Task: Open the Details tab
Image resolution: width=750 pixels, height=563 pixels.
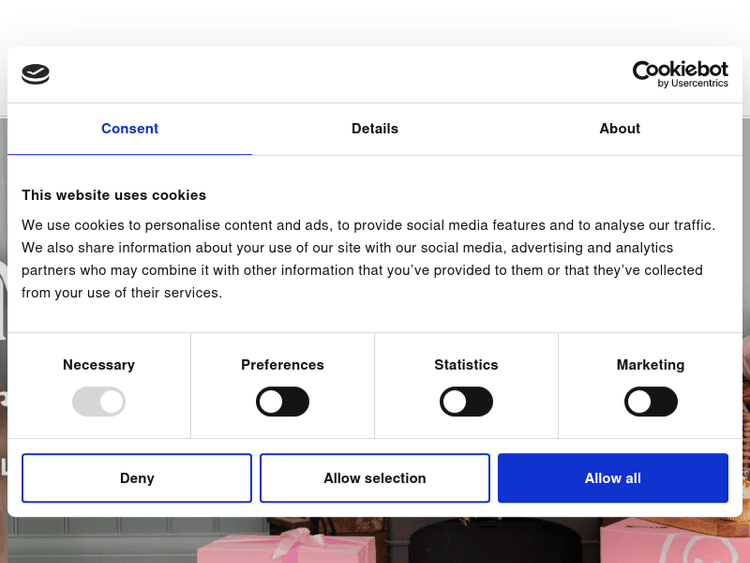Action: [x=375, y=129]
